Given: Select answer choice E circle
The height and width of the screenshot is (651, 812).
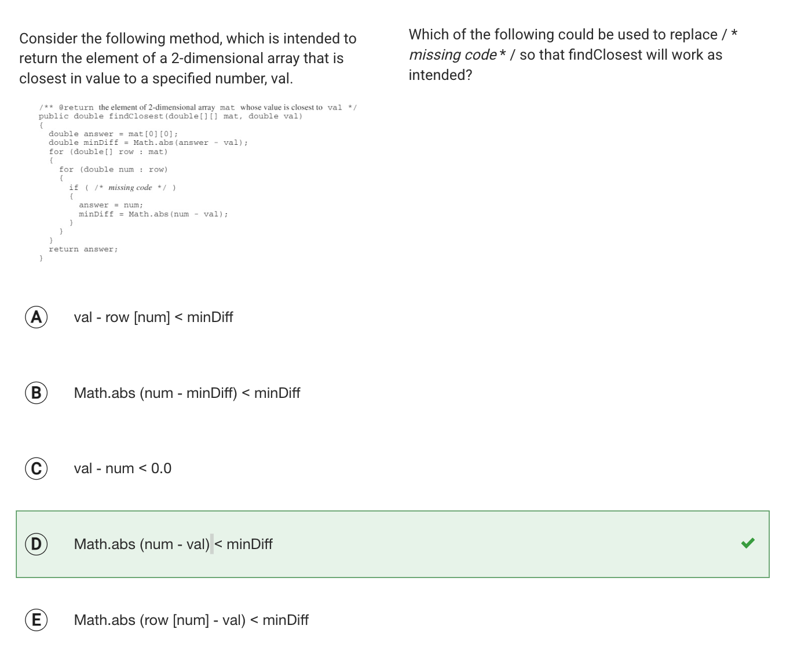Looking at the screenshot, I should tap(36, 620).
